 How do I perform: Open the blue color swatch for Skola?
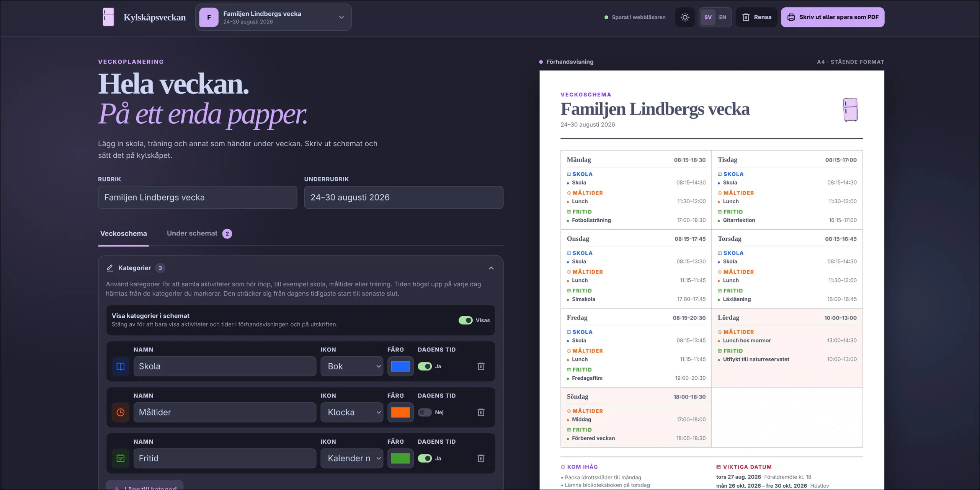[400, 366]
